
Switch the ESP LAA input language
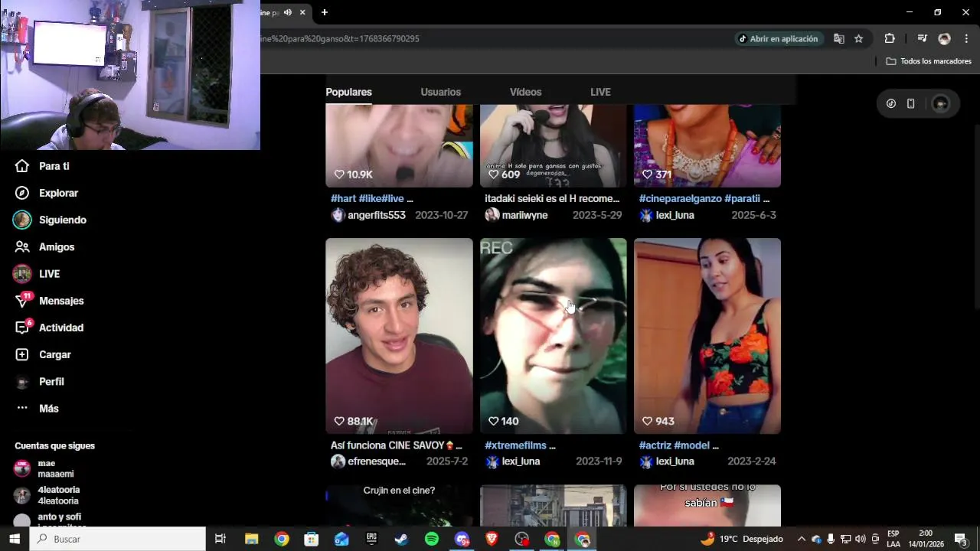coord(893,539)
